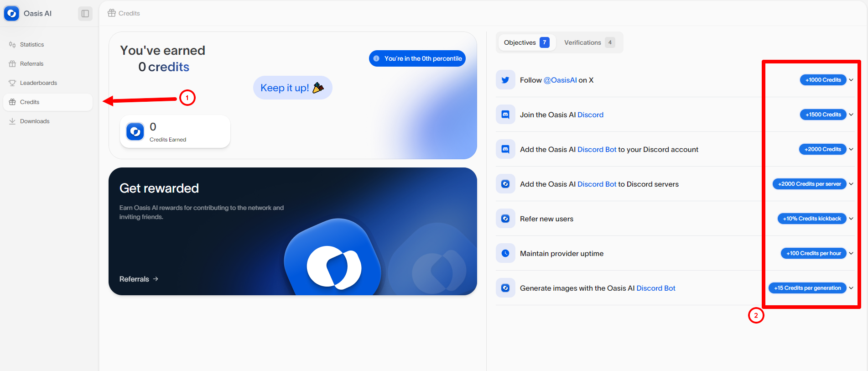Switch to the Verifications tab
868x371 pixels.
click(x=589, y=42)
